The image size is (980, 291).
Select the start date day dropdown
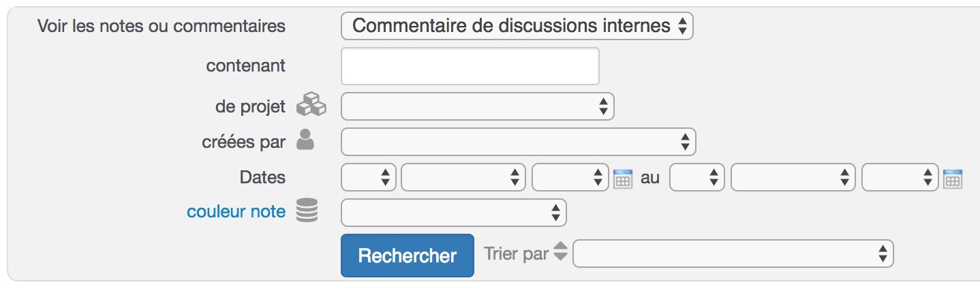coord(369,177)
